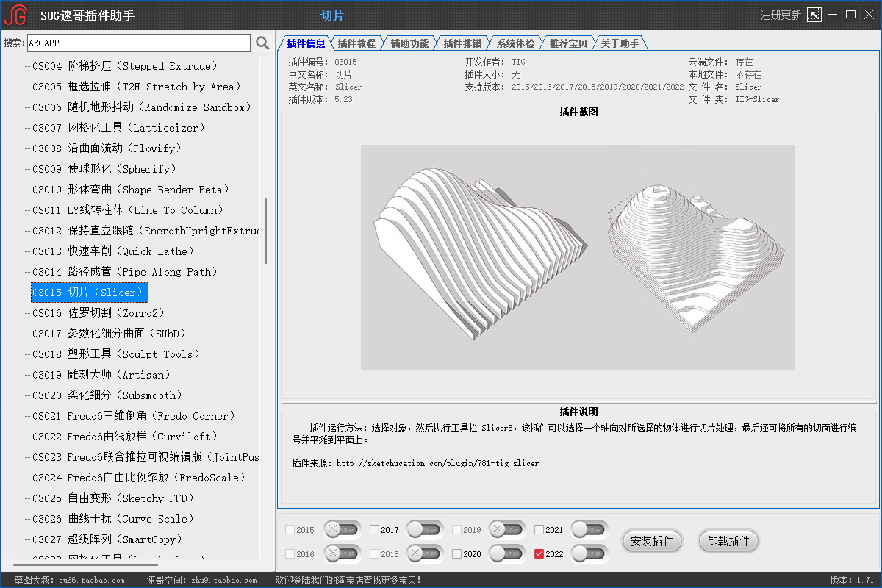Open the 插件教程 tab
Screen dimensions: 882x588
coord(357,43)
